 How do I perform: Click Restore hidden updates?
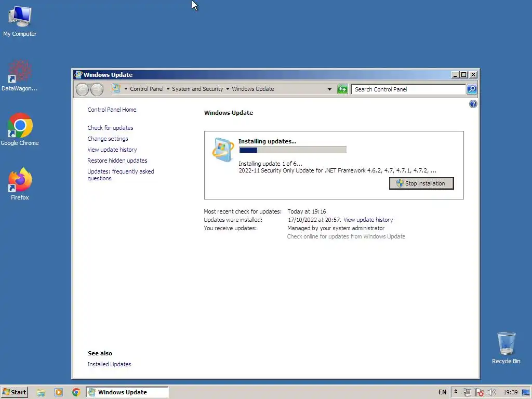pyautogui.click(x=117, y=161)
